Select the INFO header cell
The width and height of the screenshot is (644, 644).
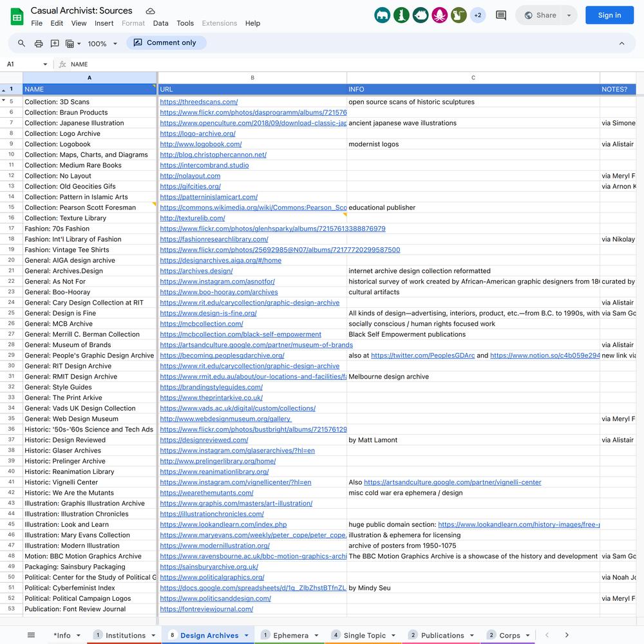[473, 89]
